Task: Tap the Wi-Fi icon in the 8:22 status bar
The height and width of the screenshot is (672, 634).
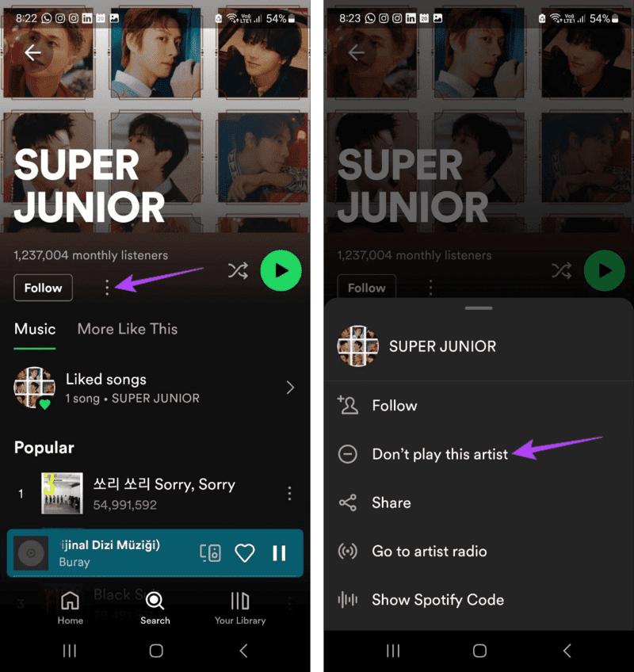Action: tap(232, 18)
